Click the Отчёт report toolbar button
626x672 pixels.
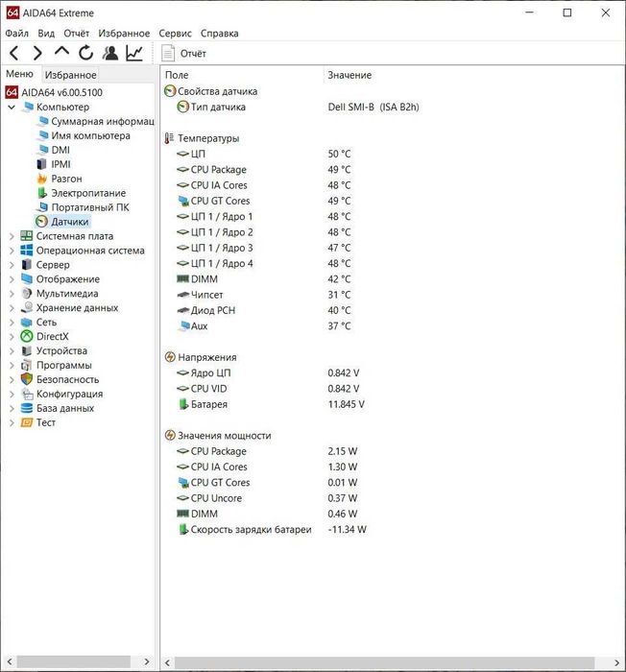(x=184, y=54)
